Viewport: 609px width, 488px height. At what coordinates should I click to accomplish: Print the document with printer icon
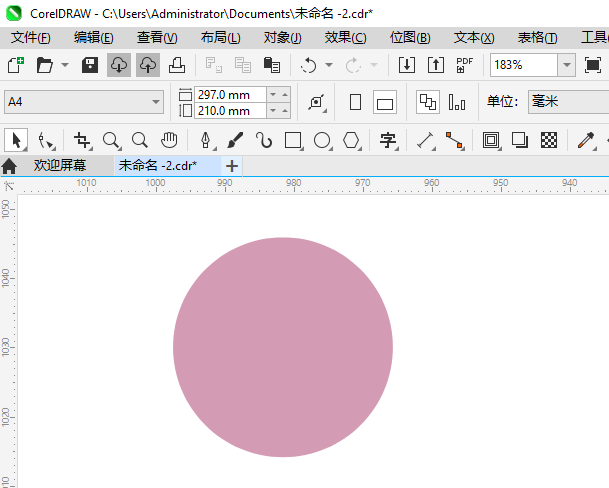coord(177,65)
